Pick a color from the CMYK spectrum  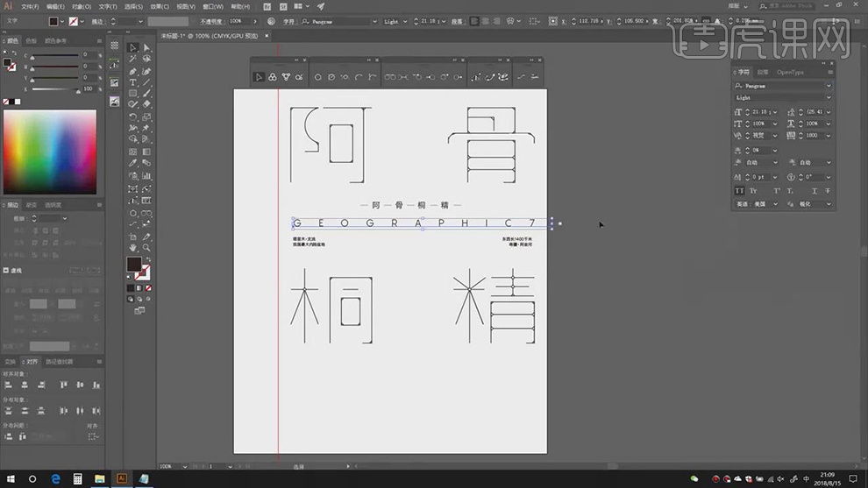(x=50, y=151)
